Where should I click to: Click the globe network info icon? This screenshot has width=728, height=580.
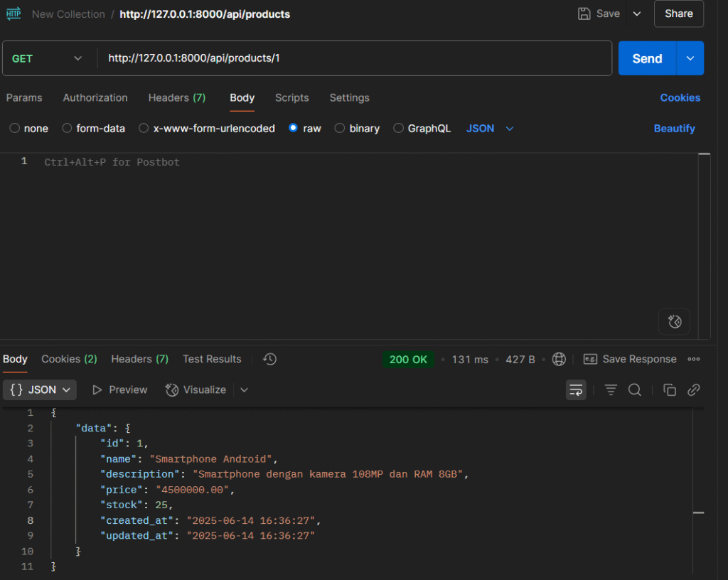pos(559,360)
